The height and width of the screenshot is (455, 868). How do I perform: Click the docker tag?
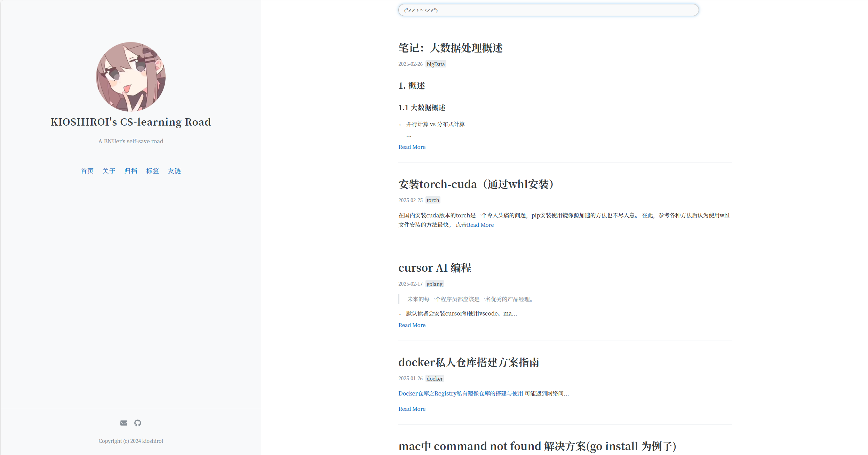[x=435, y=379]
